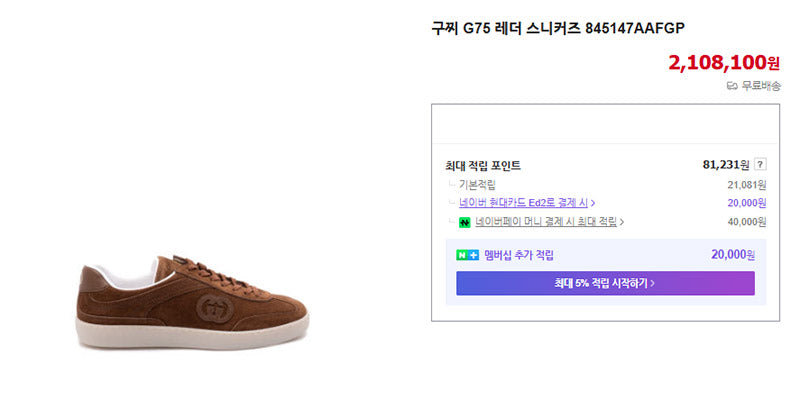Image resolution: width=800 pixels, height=400 pixels.
Task: Click the red price 2,108,100원
Action: tap(724, 62)
